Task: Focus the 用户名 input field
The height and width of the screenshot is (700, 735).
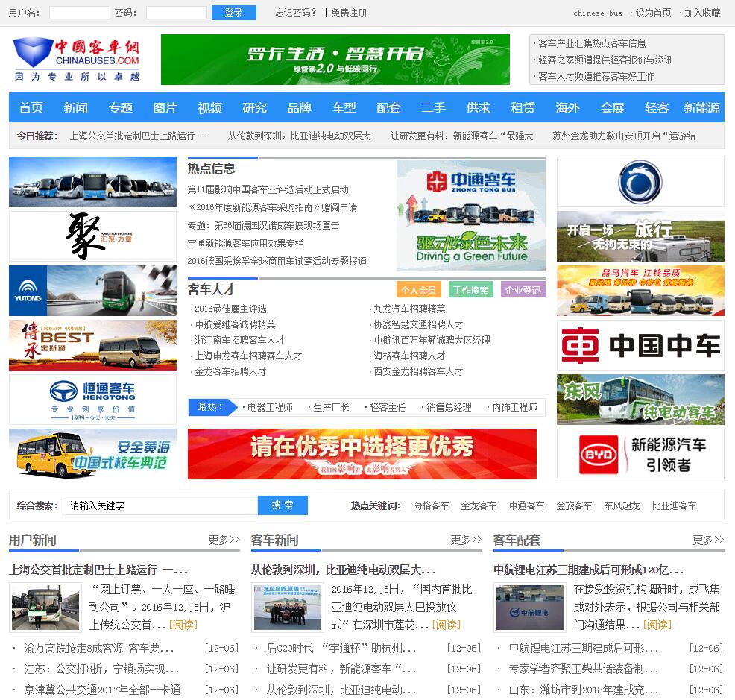Action: (80, 13)
